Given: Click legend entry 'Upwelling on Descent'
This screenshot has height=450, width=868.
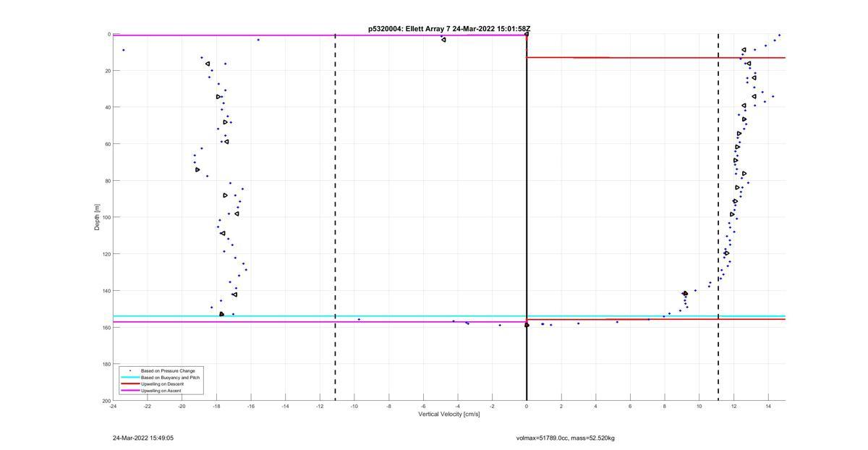Looking at the screenshot, I should coord(163,384).
